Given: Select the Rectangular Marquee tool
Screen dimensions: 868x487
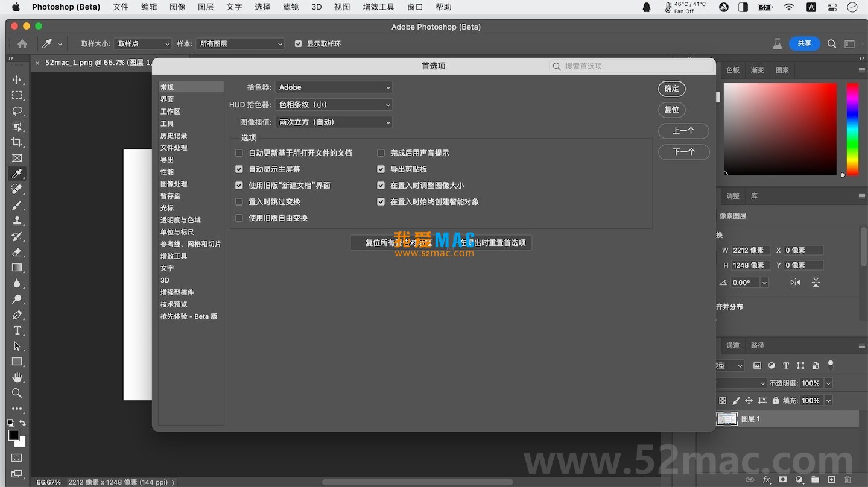Looking at the screenshot, I should coord(17,95).
